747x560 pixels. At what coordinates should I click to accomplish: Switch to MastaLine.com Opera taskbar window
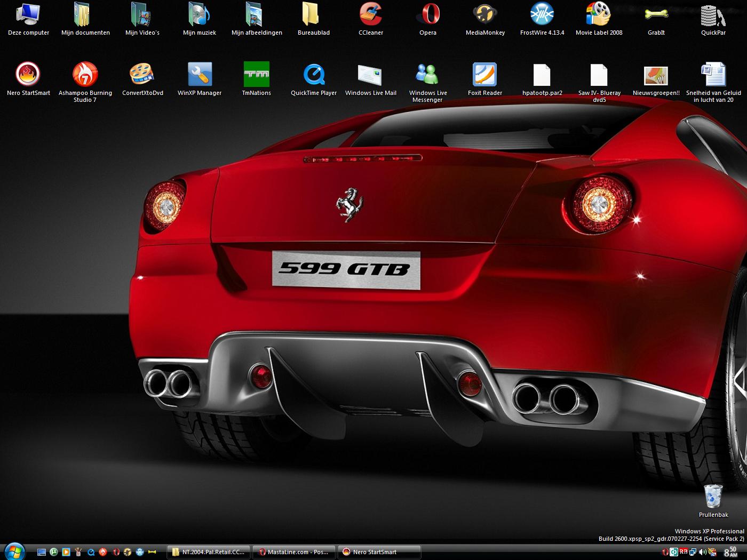pos(293,552)
